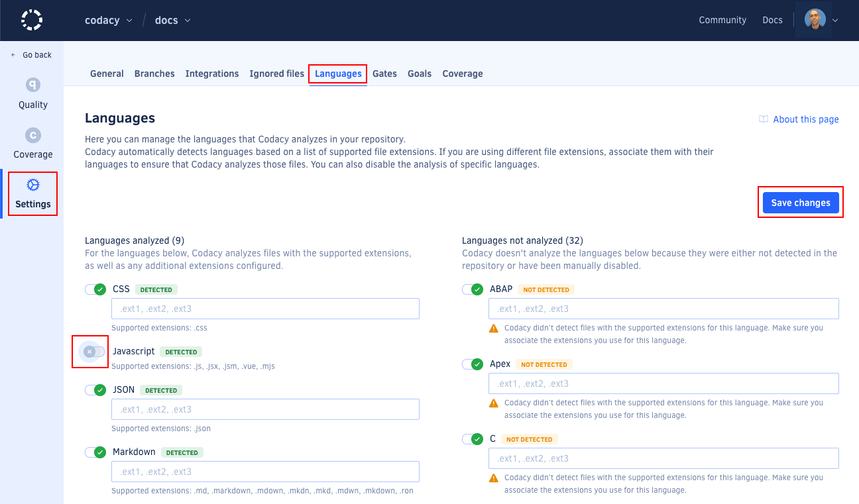Viewport: 859px width, 504px height.
Task: Open the user account menu chevron
Action: coord(835,21)
